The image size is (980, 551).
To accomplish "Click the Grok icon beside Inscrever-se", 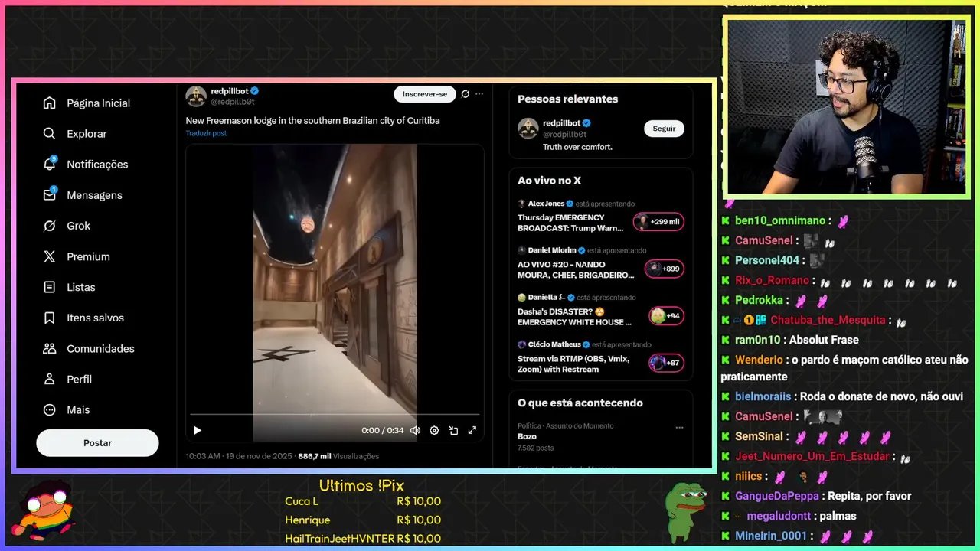I will 465,94.
